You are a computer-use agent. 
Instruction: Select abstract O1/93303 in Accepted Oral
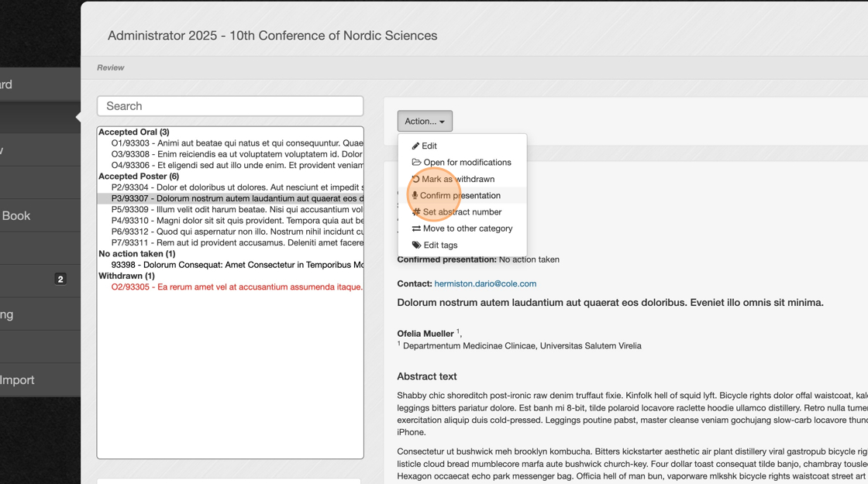tap(237, 143)
